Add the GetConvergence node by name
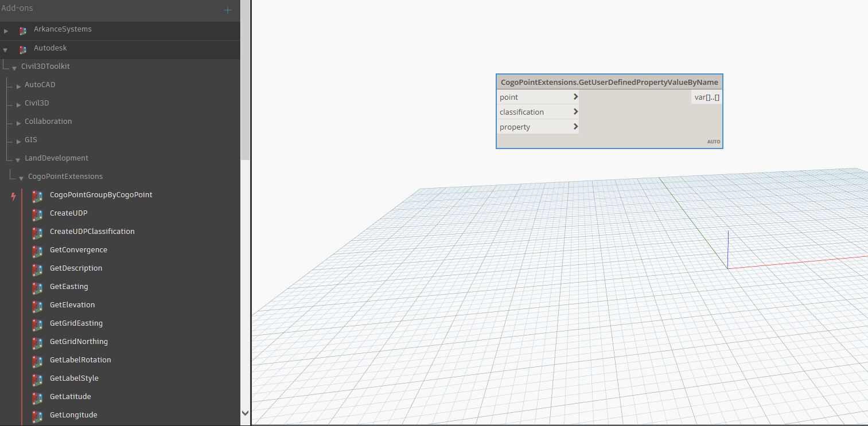Image resolution: width=868 pixels, height=426 pixels. click(79, 250)
